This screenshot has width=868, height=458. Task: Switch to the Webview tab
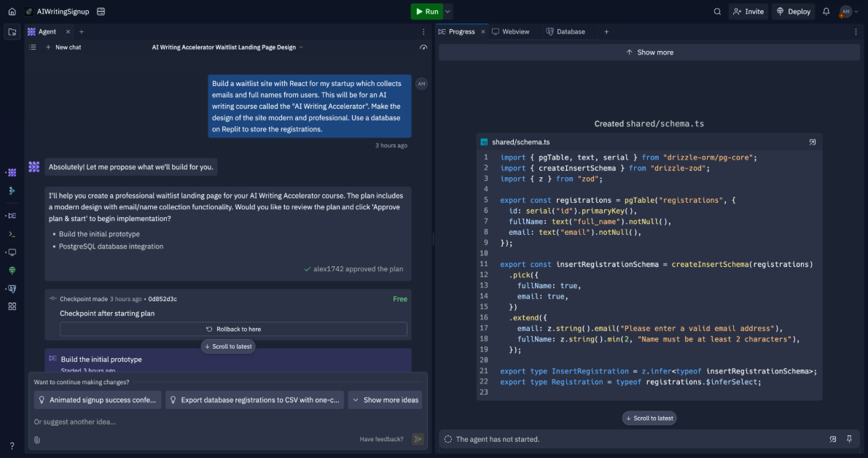(511, 32)
